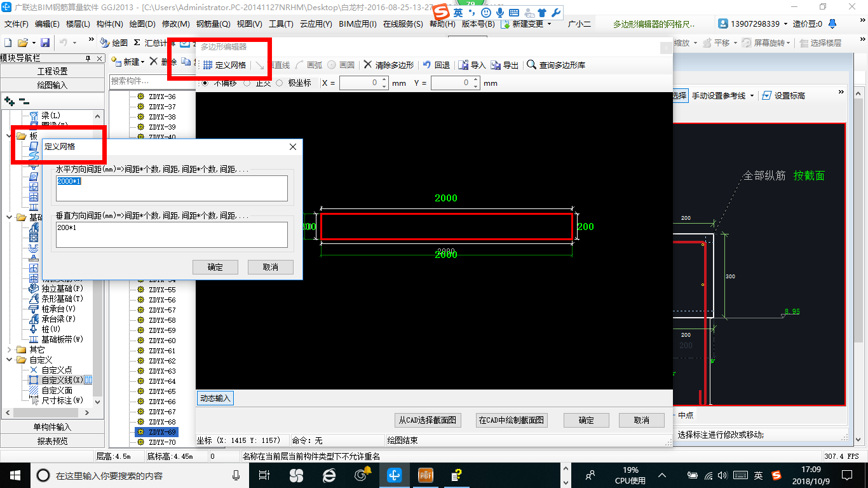
Task: Click the 回退 undo tool in polygon editor
Action: 436,65
